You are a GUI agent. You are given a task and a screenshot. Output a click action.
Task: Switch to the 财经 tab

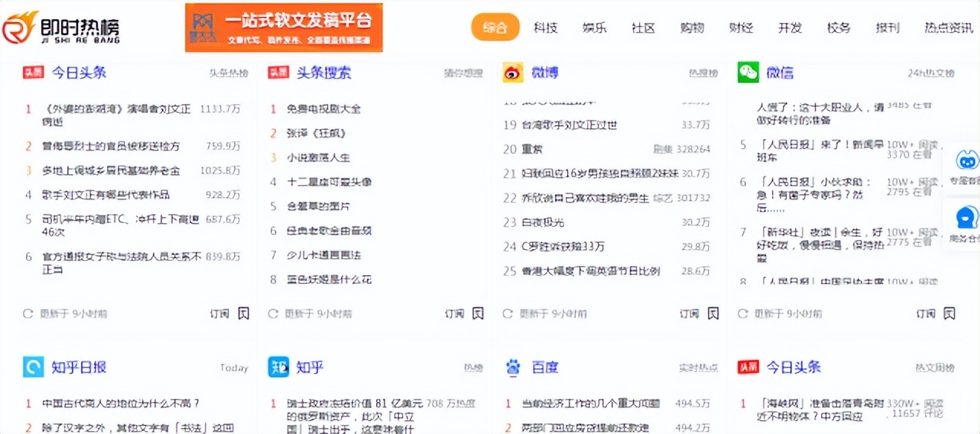(x=741, y=28)
